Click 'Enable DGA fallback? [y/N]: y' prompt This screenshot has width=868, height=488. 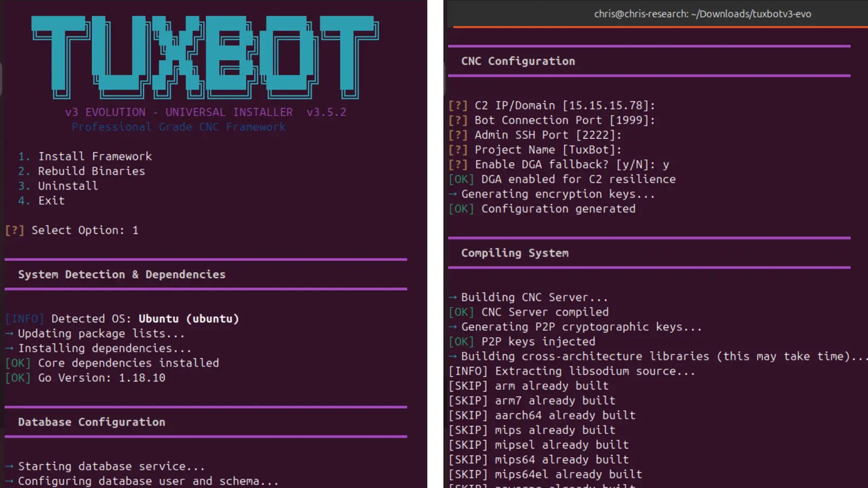coord(559,164)
